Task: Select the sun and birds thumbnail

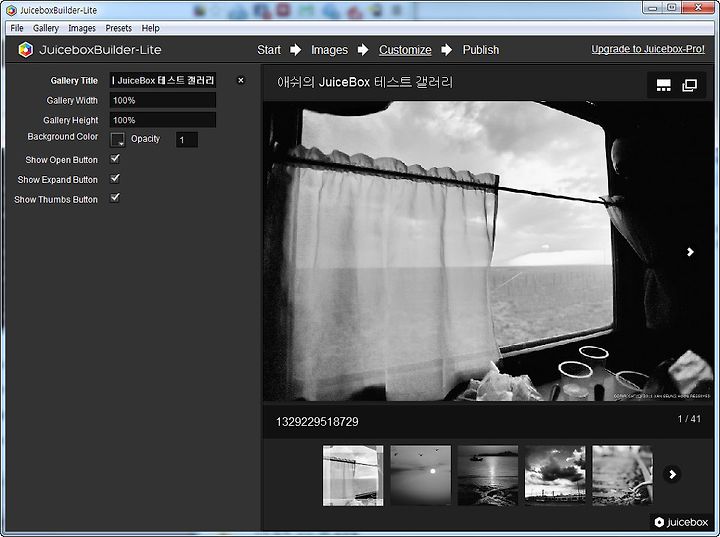Action: click(421, 475)
